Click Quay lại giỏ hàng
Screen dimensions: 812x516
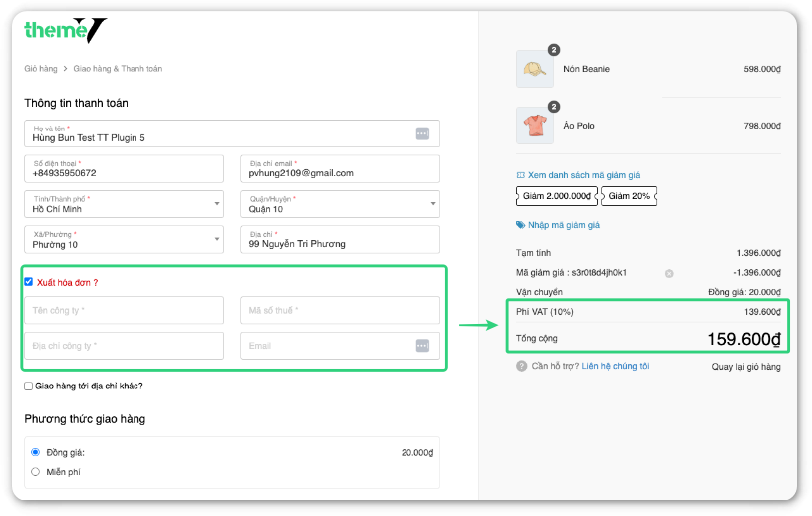tap(745, 367)
